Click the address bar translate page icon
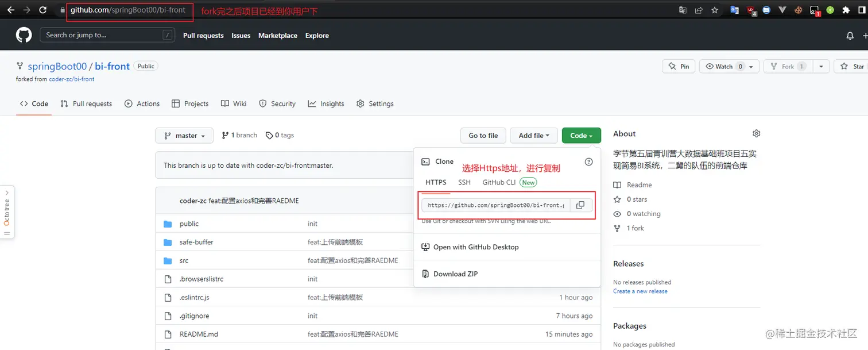This screenshot has width=868, height=350. click(683, 10)
